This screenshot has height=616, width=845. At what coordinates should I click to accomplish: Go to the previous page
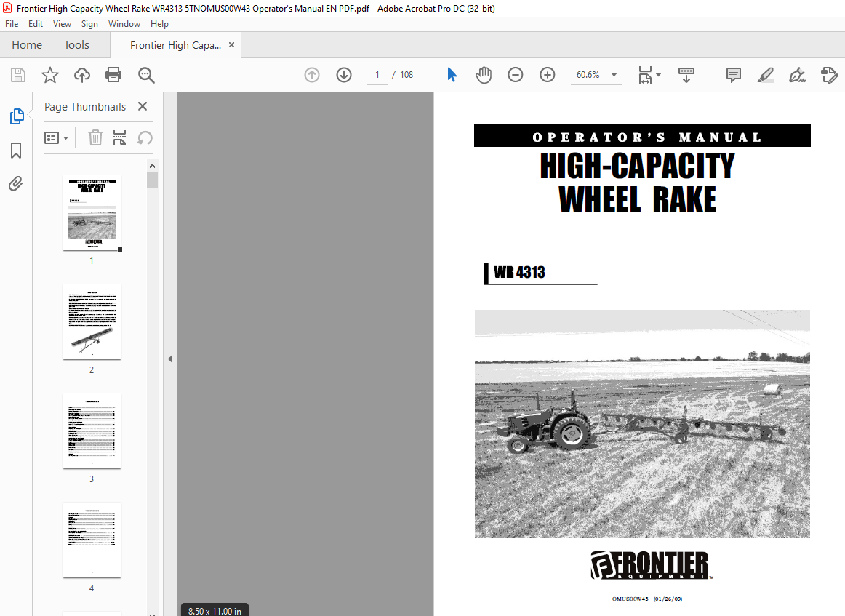pos(312,75)
